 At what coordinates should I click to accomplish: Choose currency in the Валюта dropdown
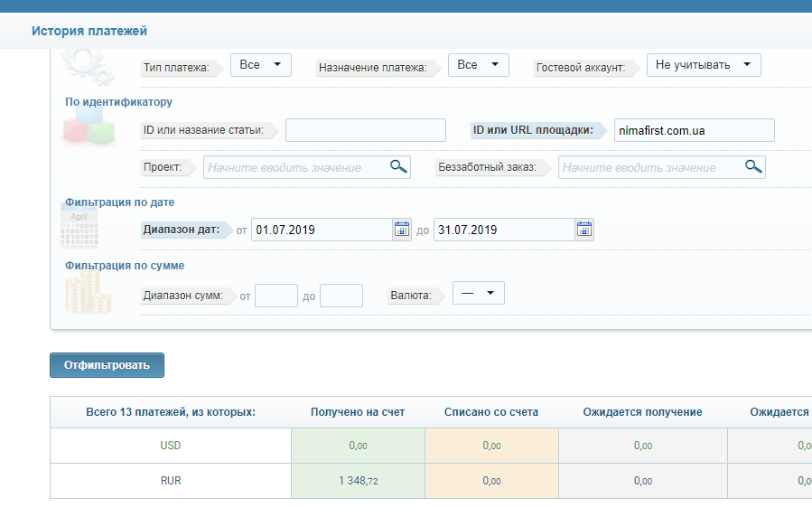tap(478, 294)
